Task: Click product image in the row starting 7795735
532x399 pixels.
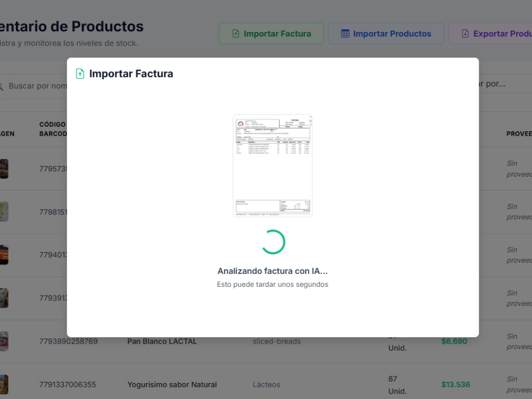Action: tap(4, 169)
